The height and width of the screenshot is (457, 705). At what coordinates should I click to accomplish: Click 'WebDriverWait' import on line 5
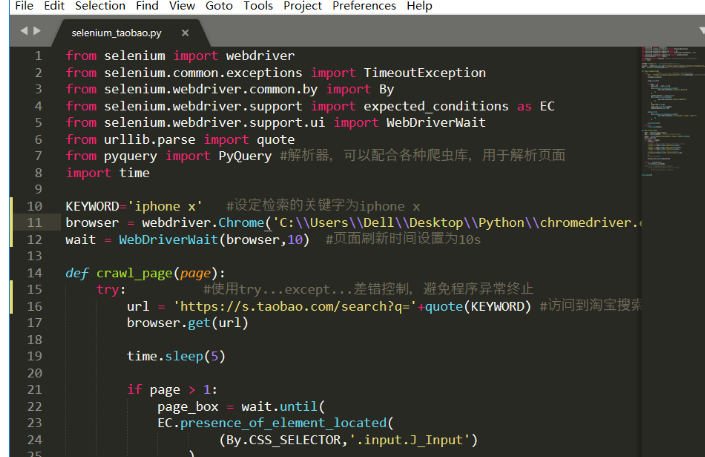436,122
